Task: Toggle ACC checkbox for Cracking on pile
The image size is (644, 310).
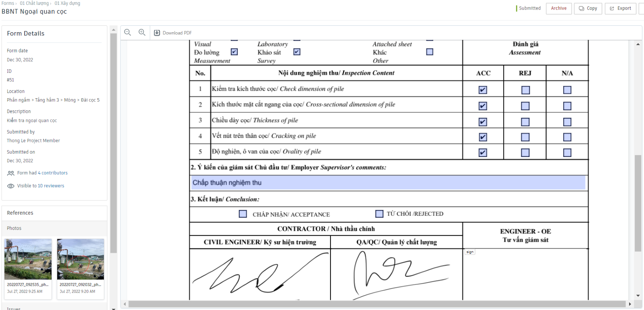Action: (483, 137)
